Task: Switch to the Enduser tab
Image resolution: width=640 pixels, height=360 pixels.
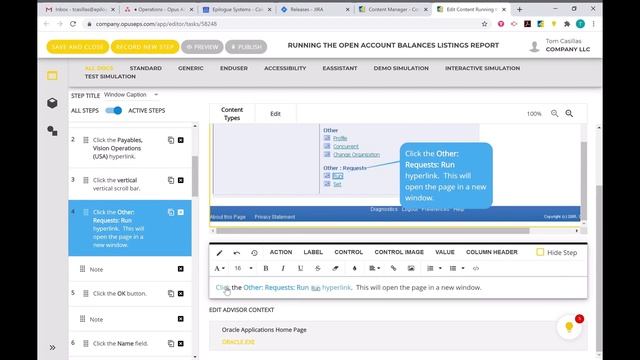Action: coord(234,68)
